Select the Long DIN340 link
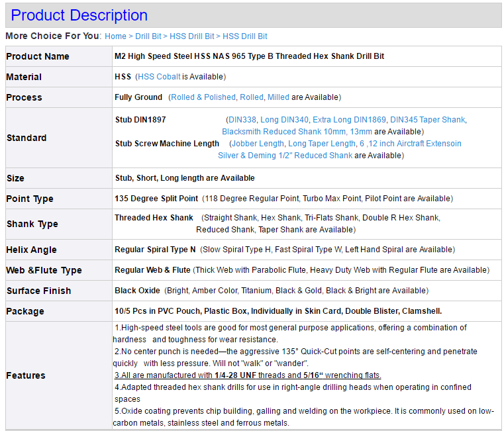 (285, 120)
